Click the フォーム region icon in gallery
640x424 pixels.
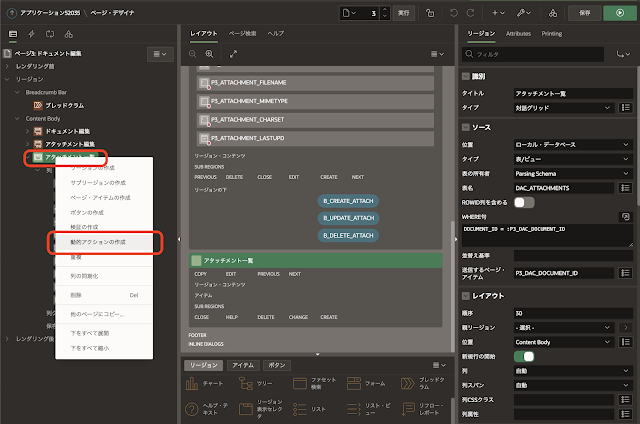coord(353,383)
